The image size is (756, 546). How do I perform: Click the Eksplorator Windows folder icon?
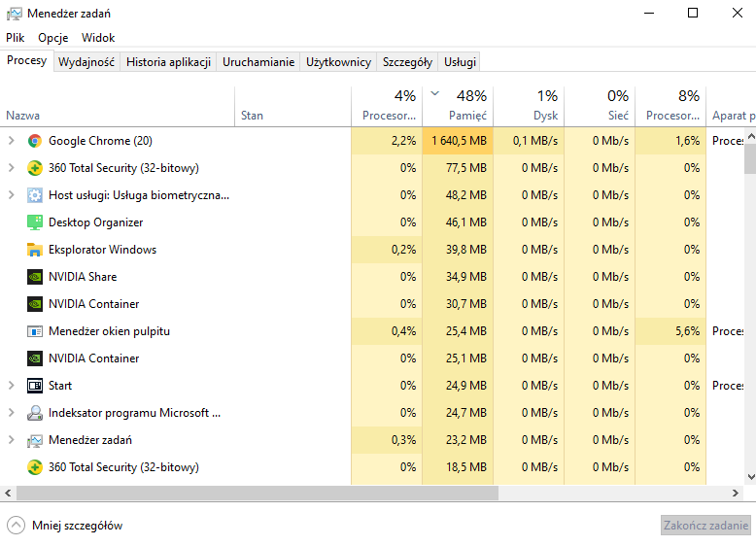35,250
